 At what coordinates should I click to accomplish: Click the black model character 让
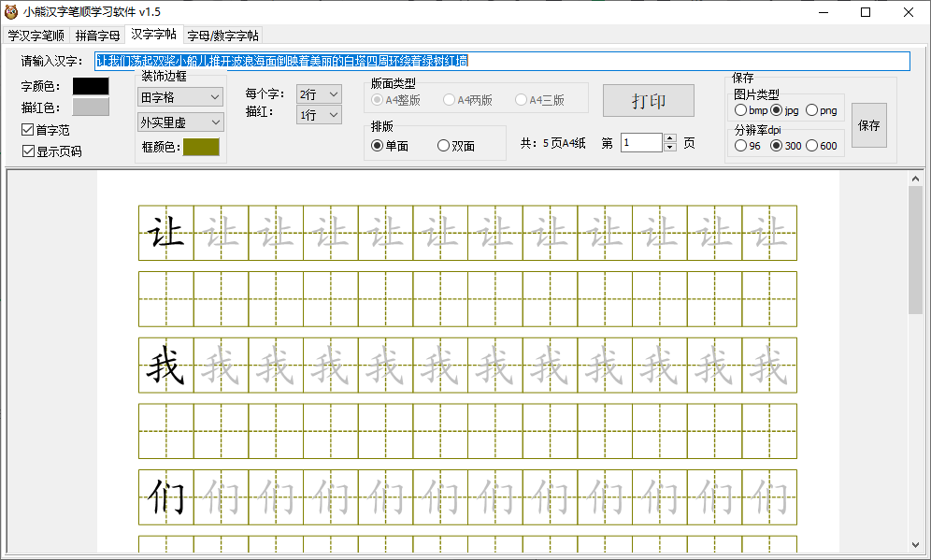pos(165,232)
